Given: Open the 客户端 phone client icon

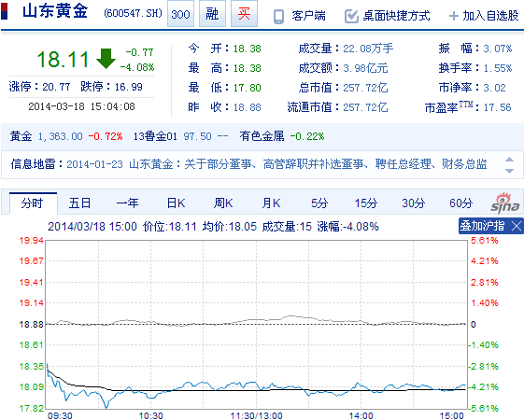Looking at the screenshot, I should 278,17.
